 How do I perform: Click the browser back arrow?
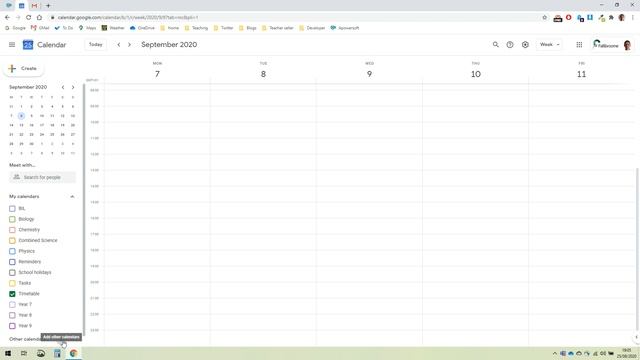(7, 18)
